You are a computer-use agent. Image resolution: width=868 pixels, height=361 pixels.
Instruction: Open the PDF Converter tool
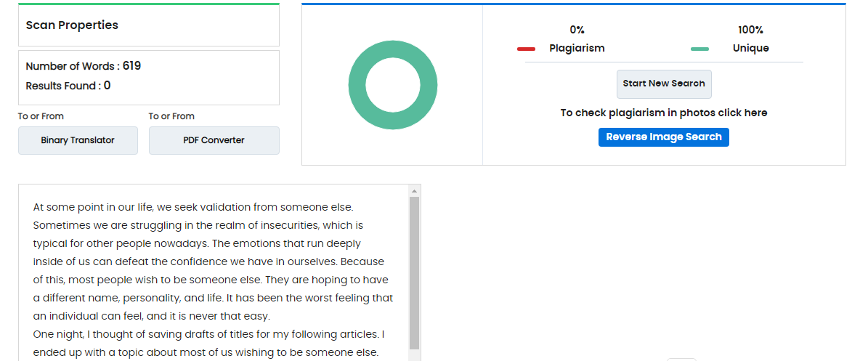point(214,141)
